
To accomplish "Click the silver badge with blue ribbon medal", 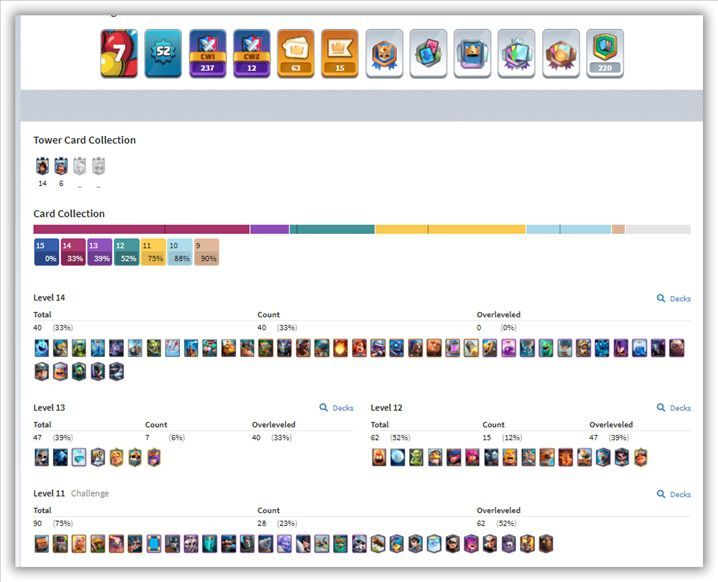I will (384, 53).
